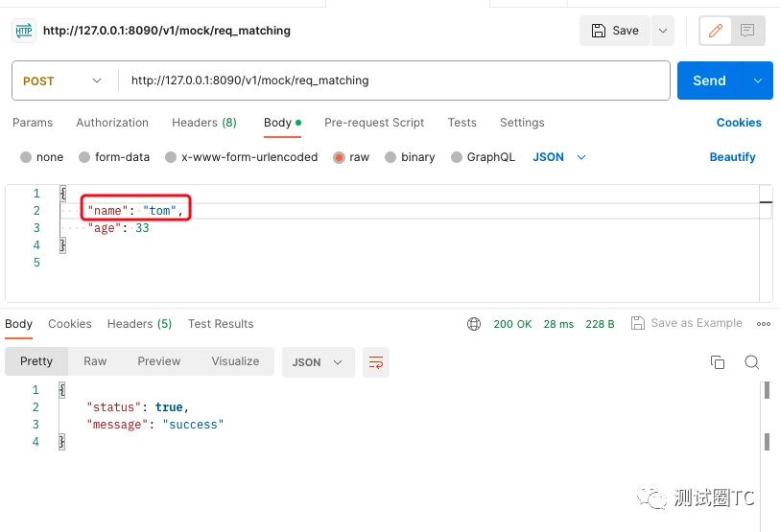Switch to the Headers (8) tab
The height and width of the screenshot is (532, 780).
click(x=204, y=123)
